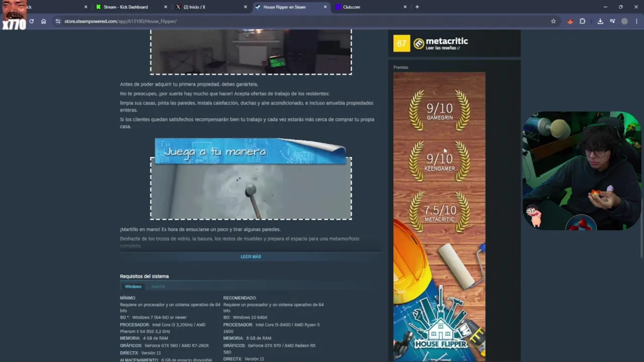Open the browser profile avatar

(624, 21)
